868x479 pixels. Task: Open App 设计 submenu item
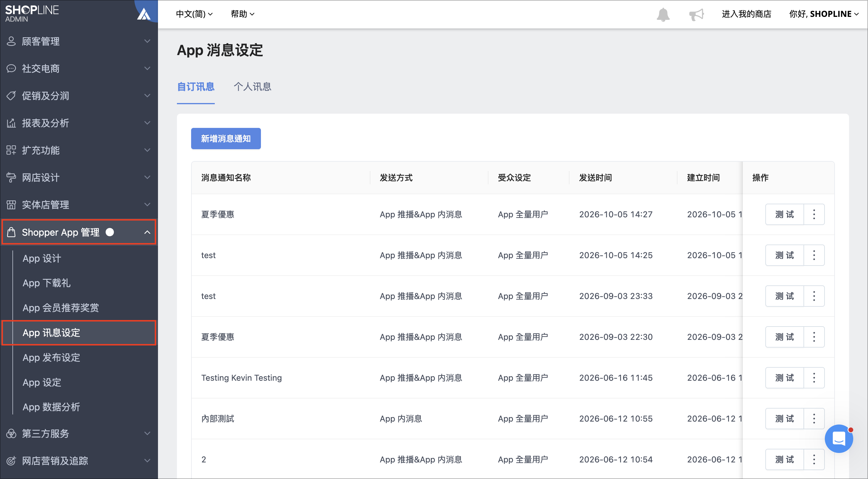coord(42,258)
